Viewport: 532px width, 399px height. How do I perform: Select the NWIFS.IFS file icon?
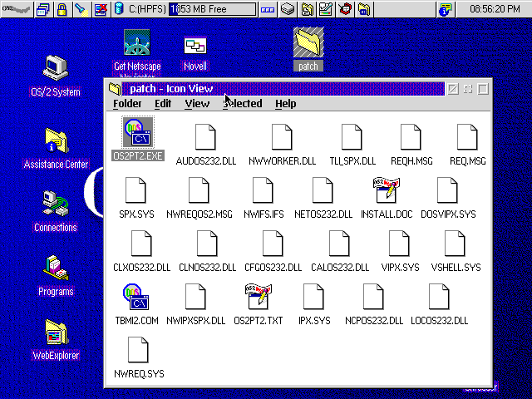pyautogui.click(x=263, y=190)
